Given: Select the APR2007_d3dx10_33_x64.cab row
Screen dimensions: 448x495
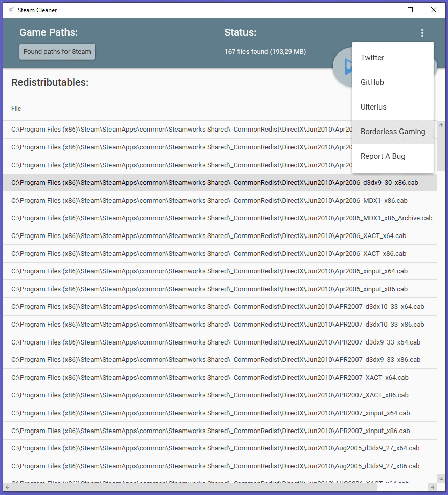Looking at the screenshot, I should (220, 307).
